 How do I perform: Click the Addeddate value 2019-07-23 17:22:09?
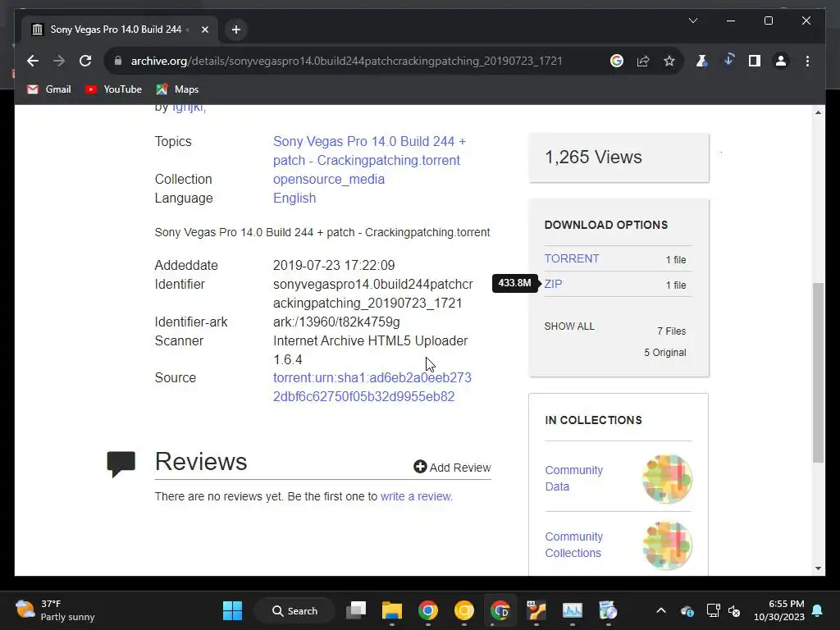(334, 265)
